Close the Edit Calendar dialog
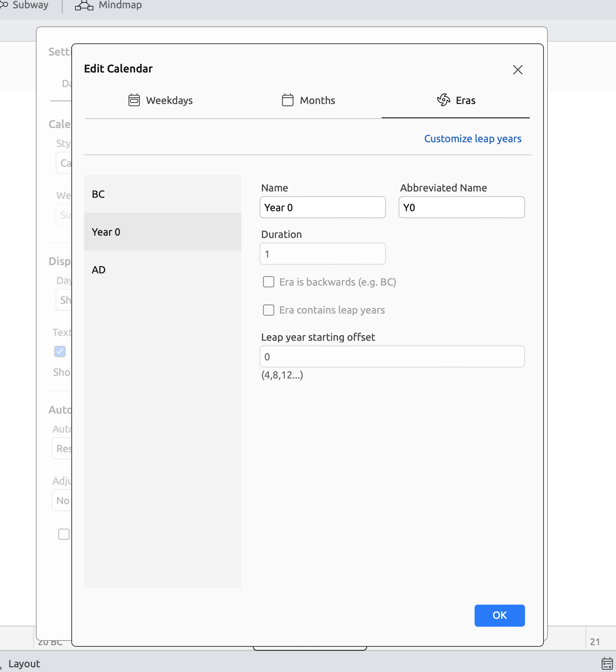The image size is (616, 672). click(518, 70)
